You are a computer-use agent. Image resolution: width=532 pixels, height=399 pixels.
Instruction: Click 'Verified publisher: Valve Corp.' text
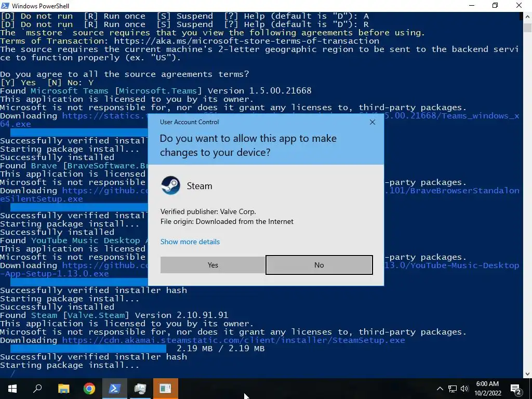coord(208,212)
